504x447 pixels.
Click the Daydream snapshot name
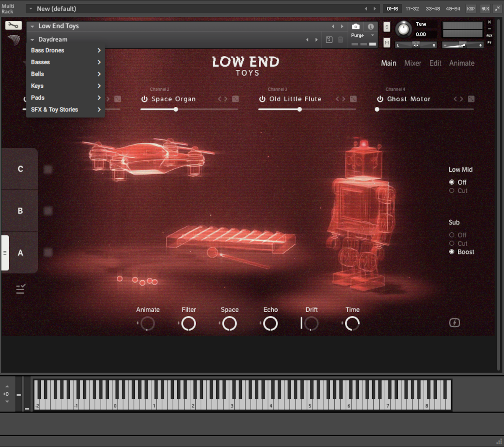(x=53, y=39)
